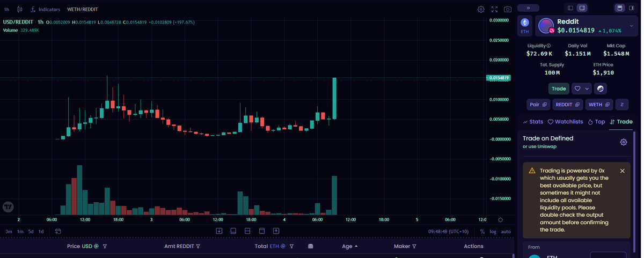Image resolution: width=644 pixels, height=258 pixels.
Task: Show Liquidity info tooltip icon
Action: (x=548, y=46)
